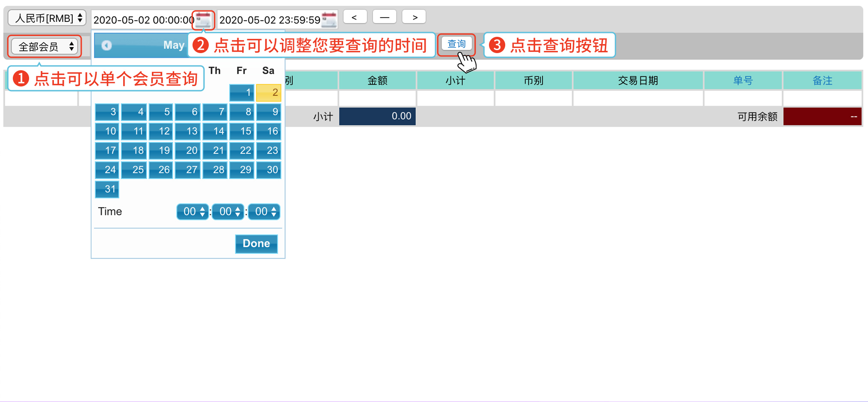This screenshot has width=868, height=402.
Task: Click the 备注 column header
Action: pyautogui.click(x=822, y=80)
